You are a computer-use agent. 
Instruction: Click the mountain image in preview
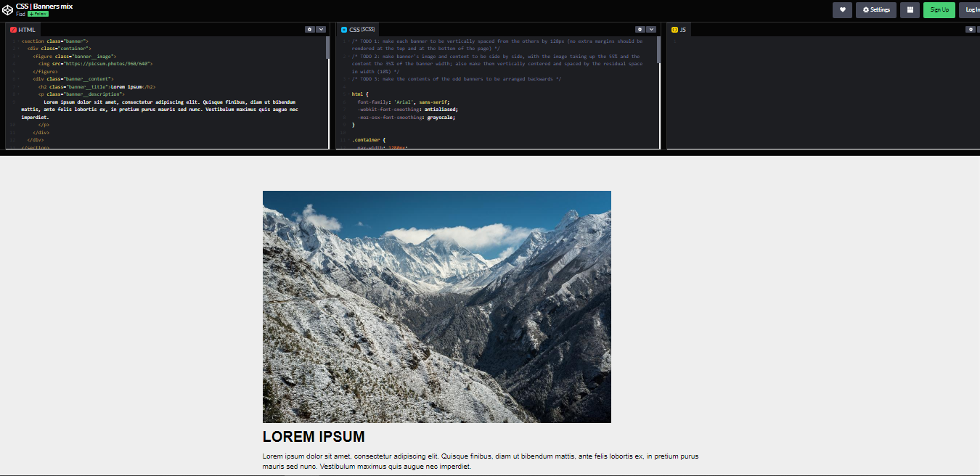436,306
